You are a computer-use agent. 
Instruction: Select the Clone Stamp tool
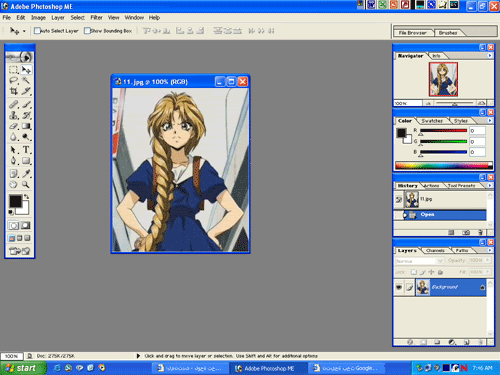[13, 115]
